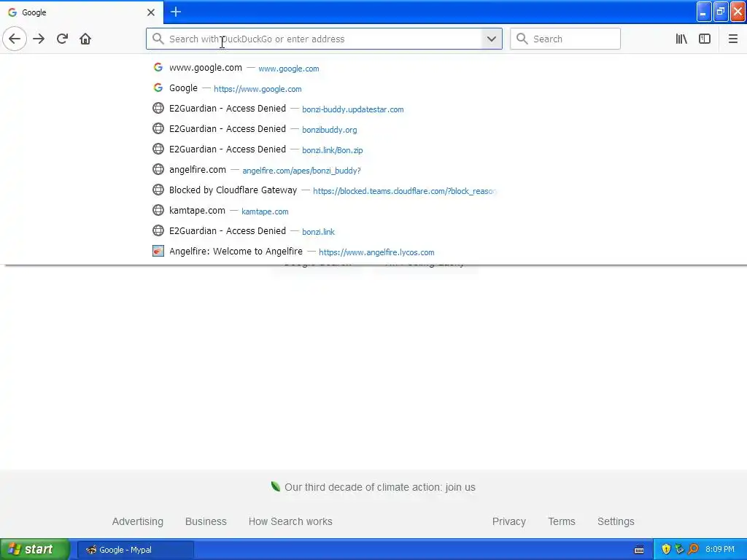The image size is (747, 560).
Task: Open the Advertising footer link
Action: click(138, 521)
